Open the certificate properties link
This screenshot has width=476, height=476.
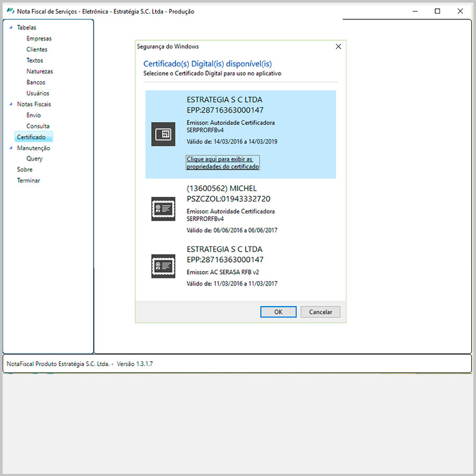point(223,163)
